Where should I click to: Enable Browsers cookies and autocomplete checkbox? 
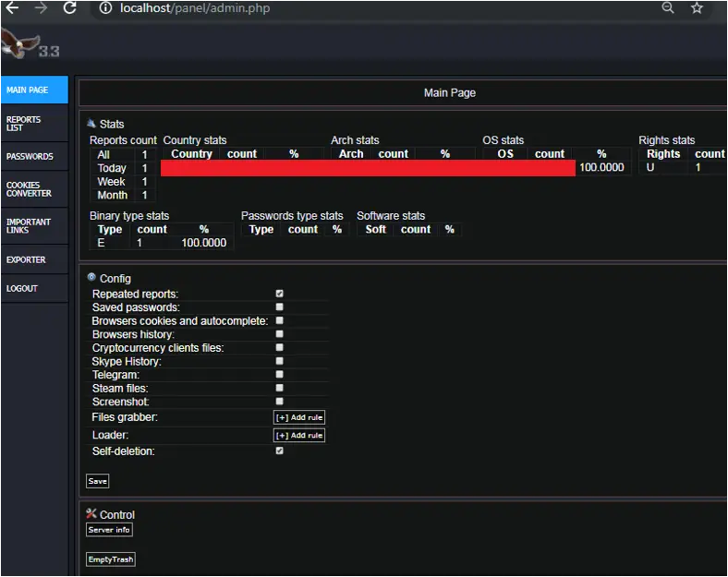point(280,320)
